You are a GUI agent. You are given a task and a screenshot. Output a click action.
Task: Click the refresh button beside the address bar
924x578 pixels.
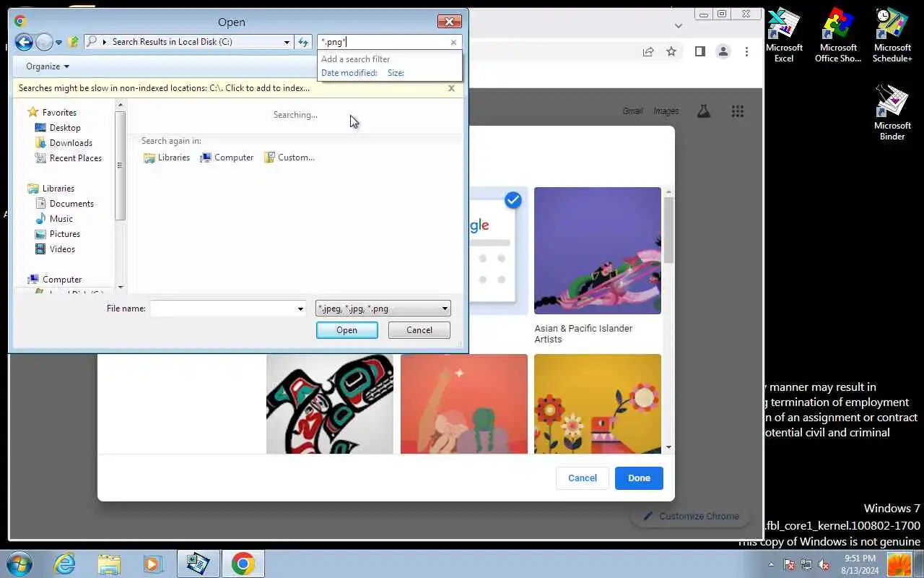pos(303,42)
